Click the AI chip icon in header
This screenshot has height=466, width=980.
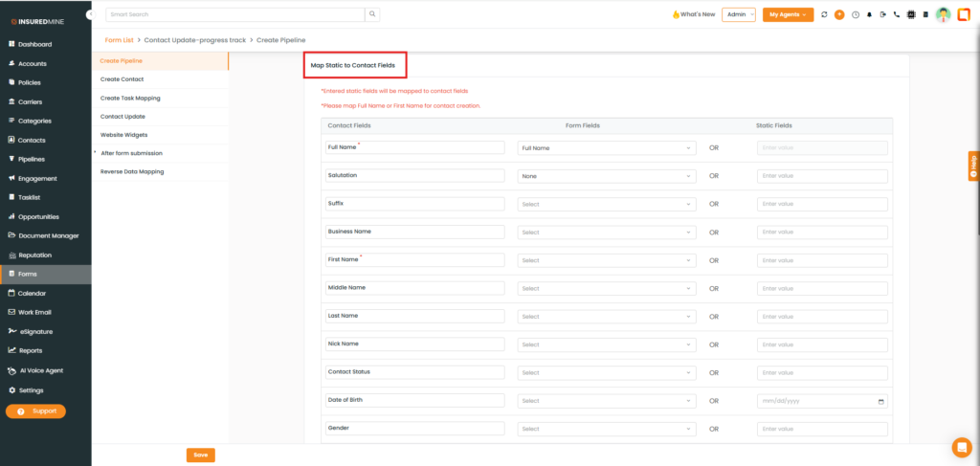click(x=911, y=14)
